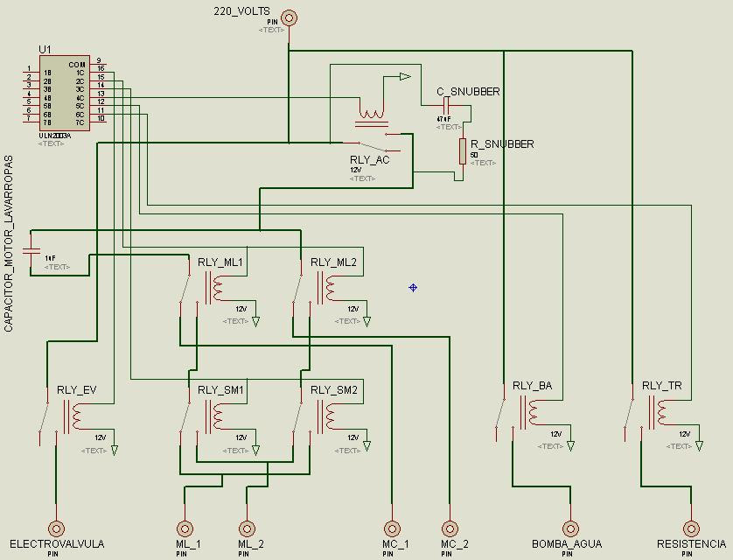Click the 12V terminal arrow of RLY_SM2

[367, 446]
